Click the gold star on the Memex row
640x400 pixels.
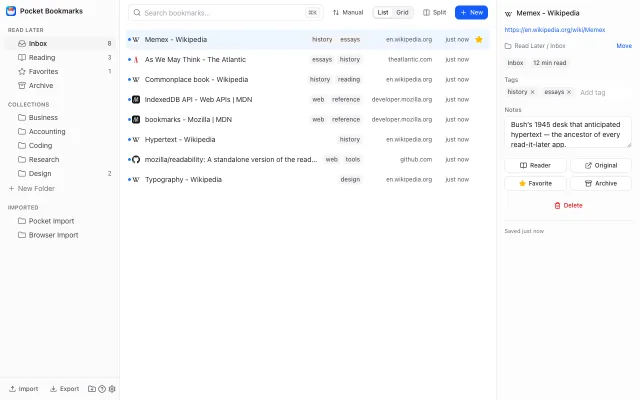pos(479,40)
